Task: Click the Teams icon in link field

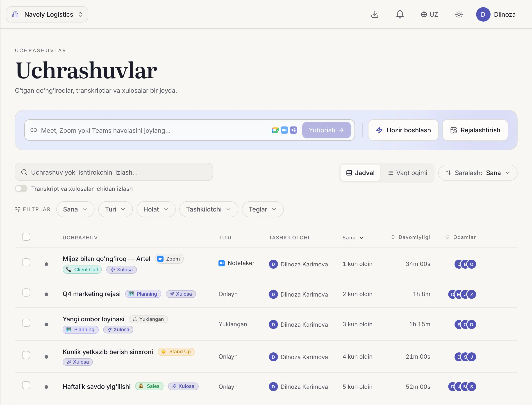Action: (293, 130)
